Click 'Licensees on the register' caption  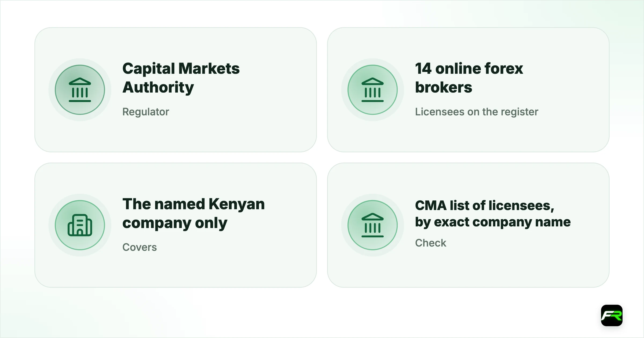(477, 112)
